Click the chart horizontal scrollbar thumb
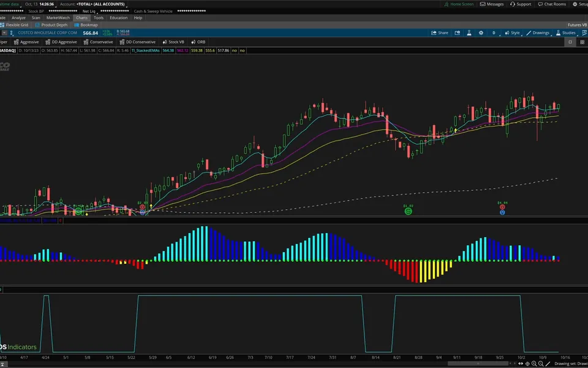588x368 pixels. 478,364
